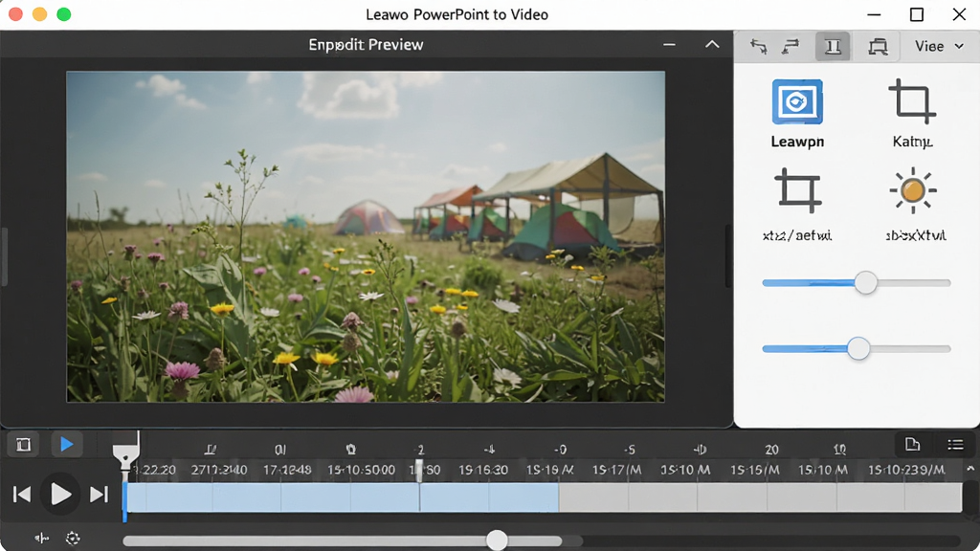Image resolution: width=980 pixels, height=551 pixels.
Task: Click the timeline ruler tick labeled 20
Action: click(x=772, y=450)
